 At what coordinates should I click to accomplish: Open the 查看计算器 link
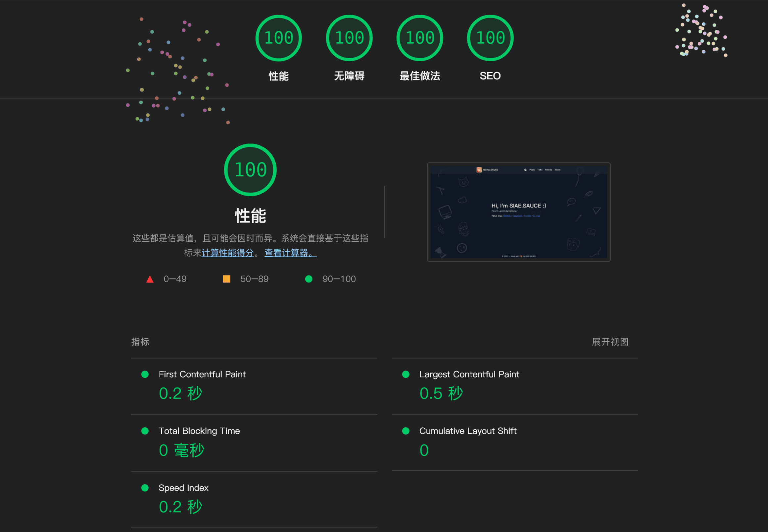[290, 253]
